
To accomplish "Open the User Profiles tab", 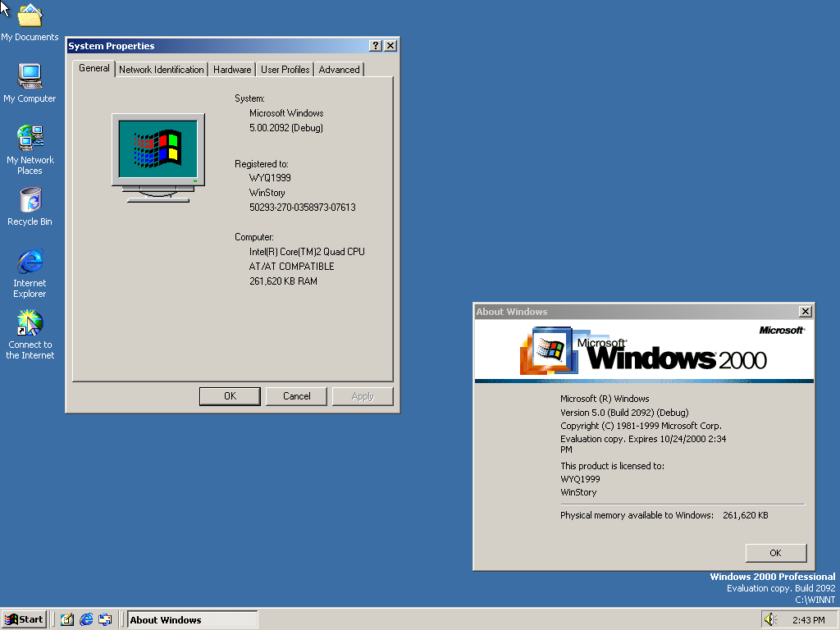I will 285,70.
